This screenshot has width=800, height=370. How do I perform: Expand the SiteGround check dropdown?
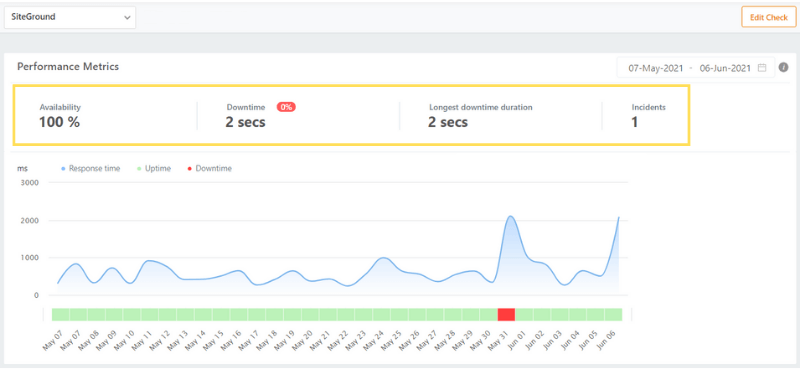pyautogui.click(x=70, y=17)
